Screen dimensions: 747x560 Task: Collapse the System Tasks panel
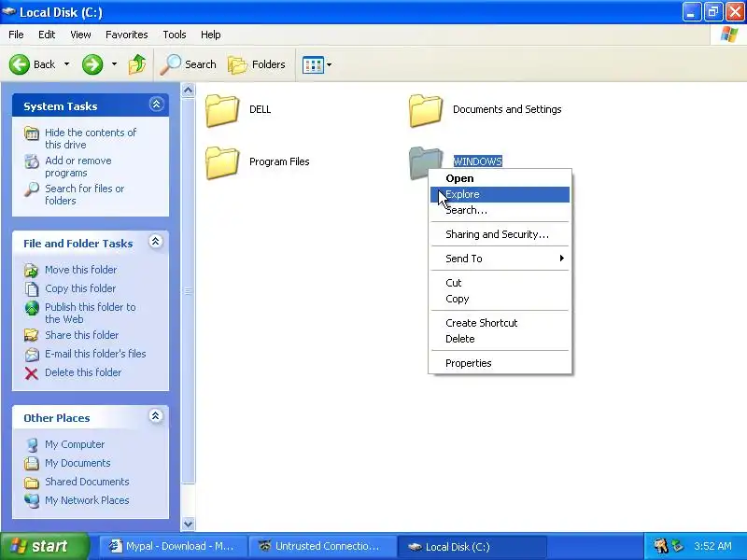(x=156, y=105)
